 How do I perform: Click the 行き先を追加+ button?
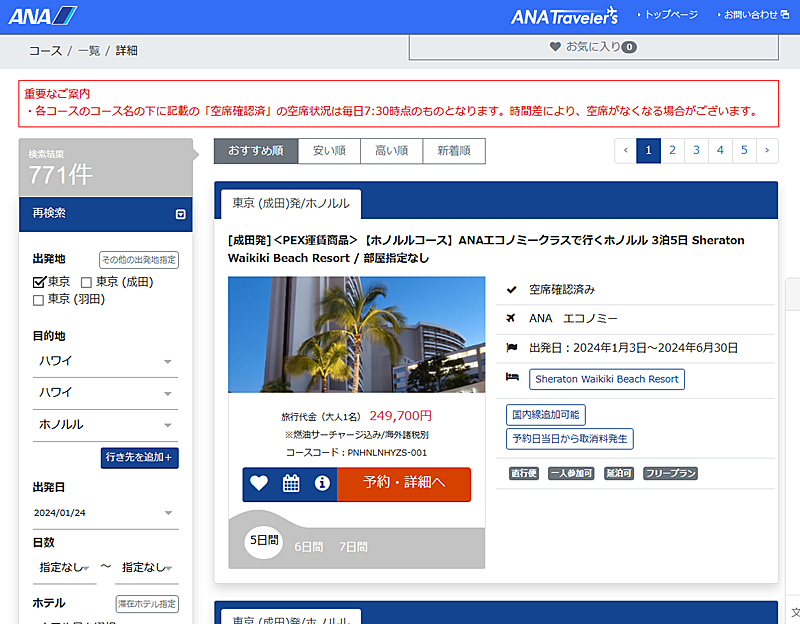[139, 458]
